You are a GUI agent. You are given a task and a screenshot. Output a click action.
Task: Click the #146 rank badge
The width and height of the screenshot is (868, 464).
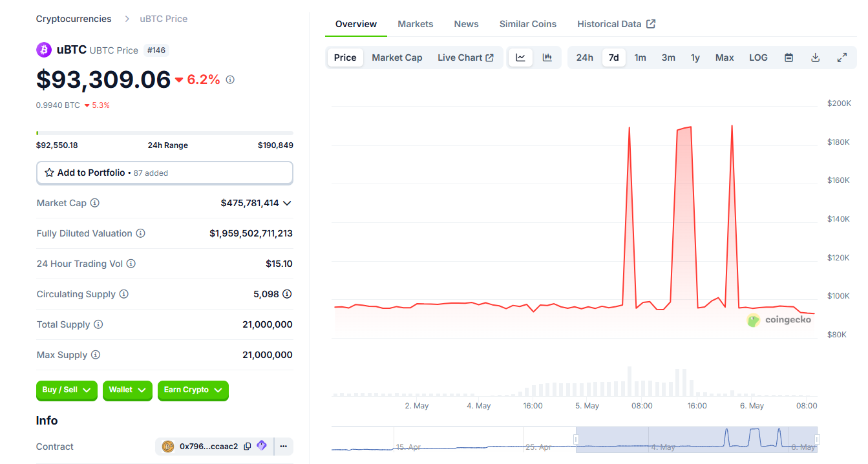pyautogui.click(x=156, y=50)
